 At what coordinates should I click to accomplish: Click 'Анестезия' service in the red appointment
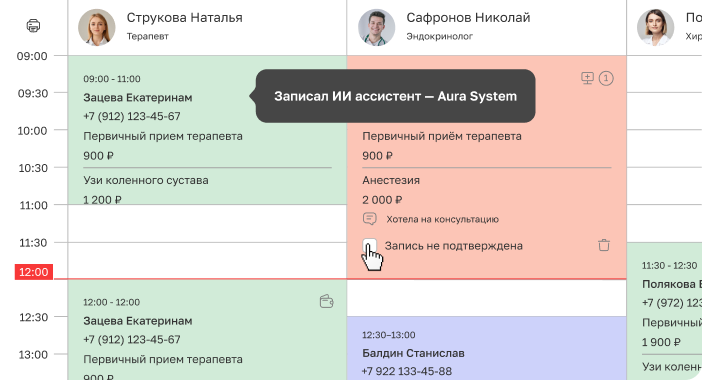(x=391, y=180)
